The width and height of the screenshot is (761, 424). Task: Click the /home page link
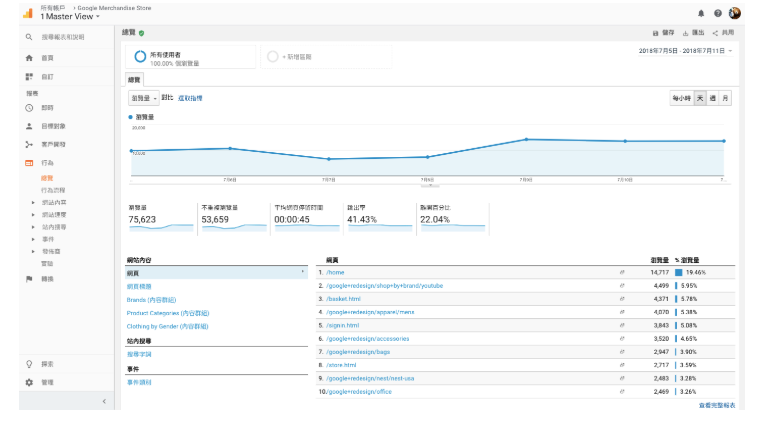pyautogui.click(x=335, y=273)
